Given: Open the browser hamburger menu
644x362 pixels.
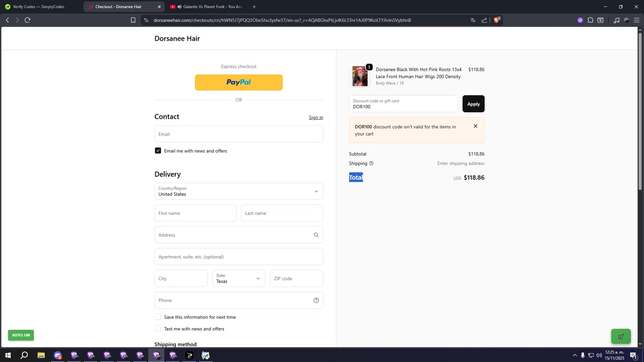Looking at the screenshot, I should point(637,20).
